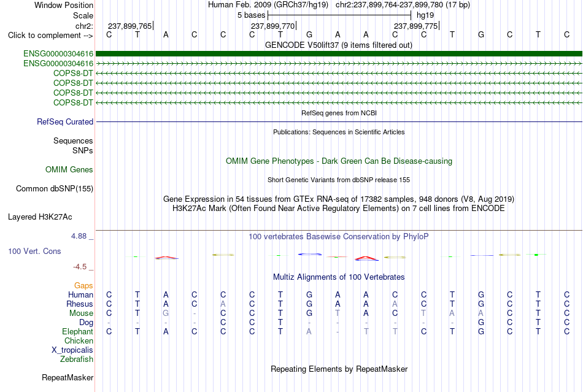Click the 237,899,765 coordinate marker
This screenshot has height=392, width=583.
[129, 26]
